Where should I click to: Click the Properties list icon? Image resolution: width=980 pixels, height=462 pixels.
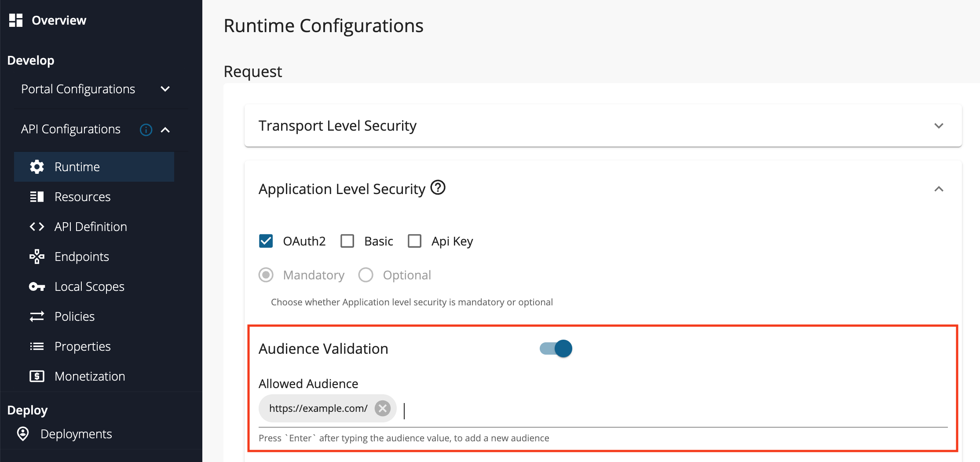tap(37, 346)
